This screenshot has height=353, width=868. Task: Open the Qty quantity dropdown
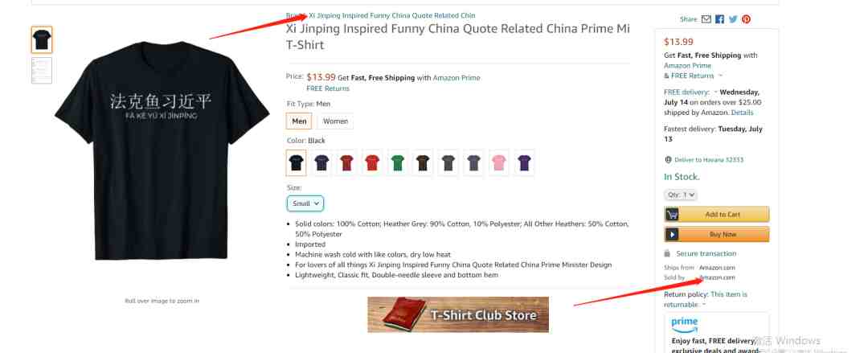681,195
